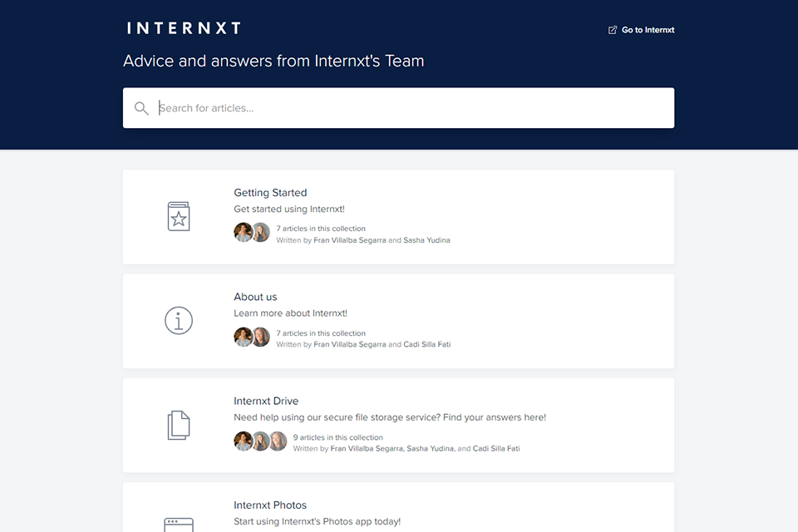Click the Internxt Photos window icon
The height and width of the screenshot is (532, 798).
[179, 525]
